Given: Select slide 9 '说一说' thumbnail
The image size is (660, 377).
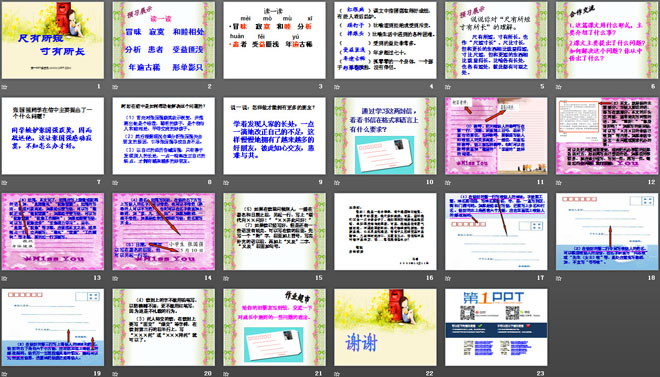Looking at the screenshot, I should point(274,136).
